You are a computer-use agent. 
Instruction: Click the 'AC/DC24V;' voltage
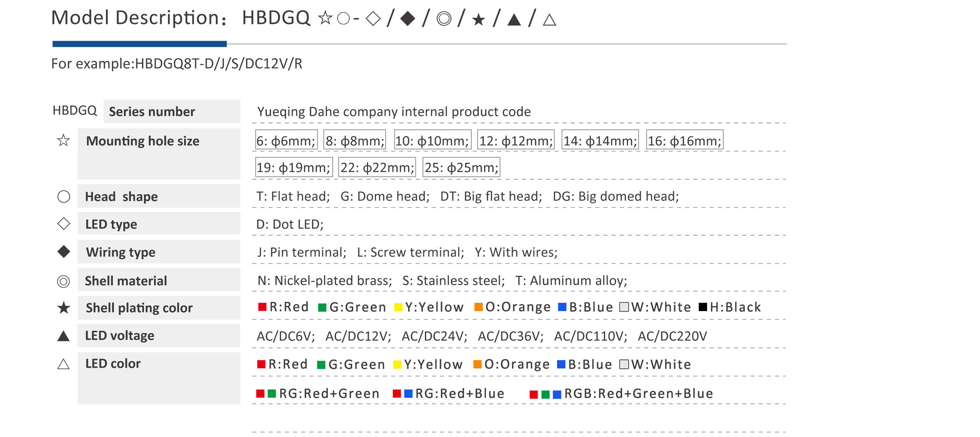[435, 336]
